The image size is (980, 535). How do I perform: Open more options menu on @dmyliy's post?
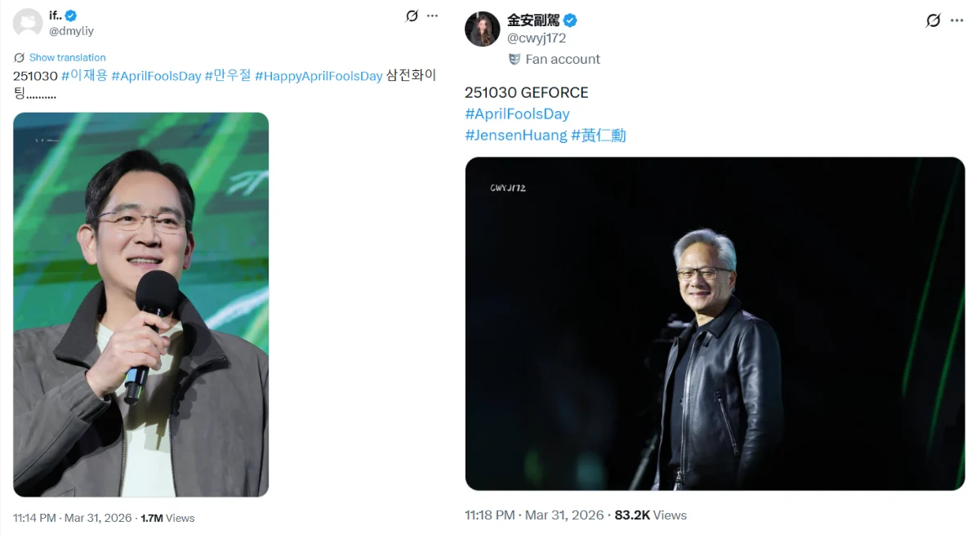click(433, 16)
